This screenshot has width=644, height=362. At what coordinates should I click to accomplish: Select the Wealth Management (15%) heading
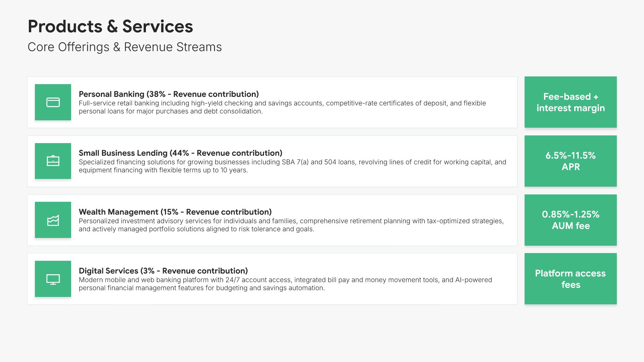pyautogui.click(x=175, y=212)
